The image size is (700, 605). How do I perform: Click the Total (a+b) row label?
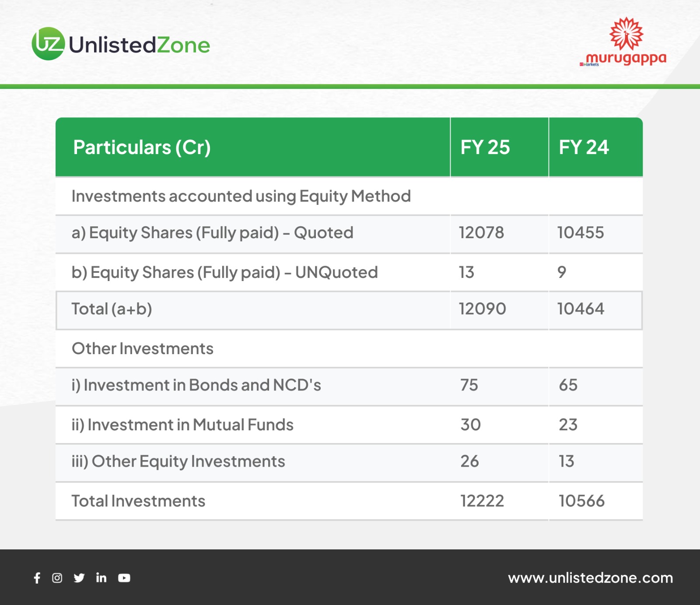pyautogui.click(x=112, y=309)
